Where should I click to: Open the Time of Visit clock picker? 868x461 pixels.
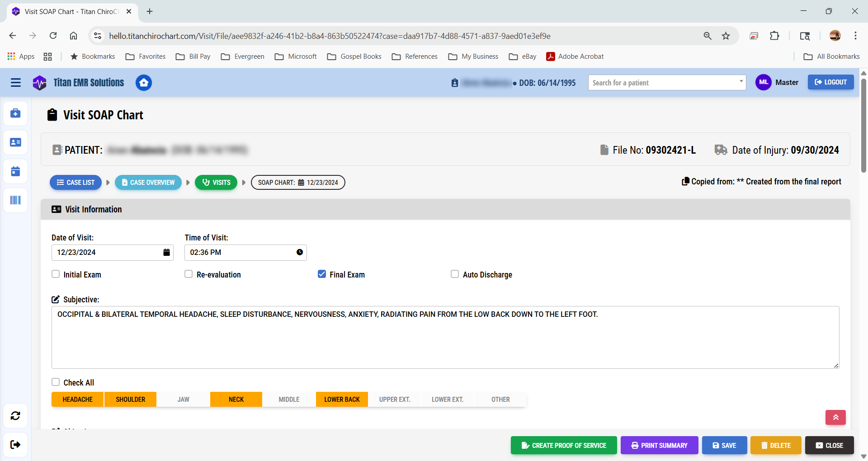[x=299, y=252]
